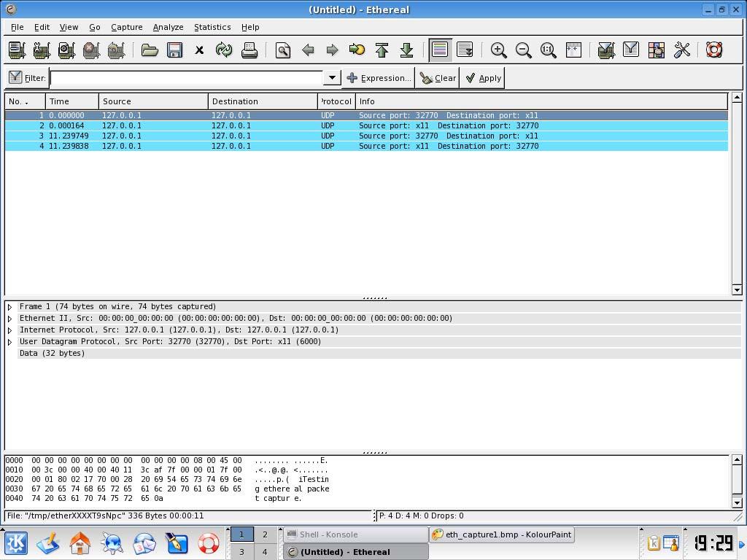Go forward in packet history arrow

pyautogui.click(x=333, y=50)
